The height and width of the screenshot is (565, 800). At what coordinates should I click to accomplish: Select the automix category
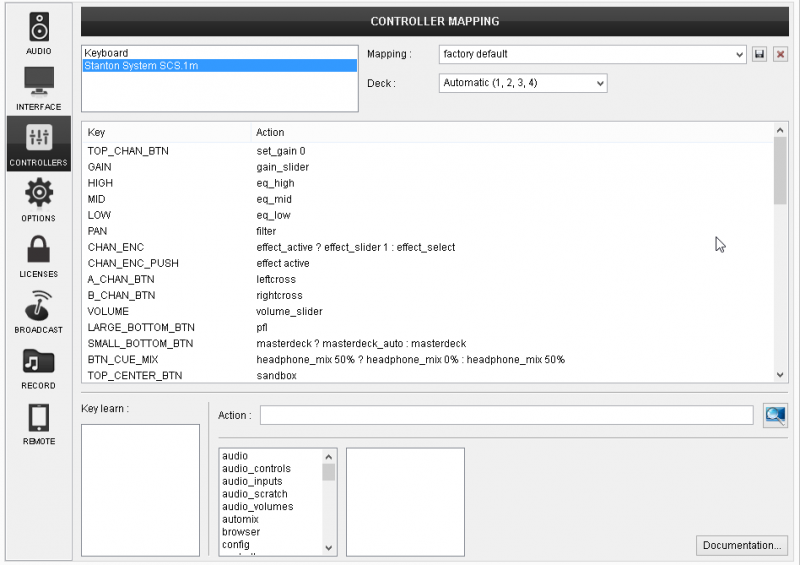[x=271, y=519]
